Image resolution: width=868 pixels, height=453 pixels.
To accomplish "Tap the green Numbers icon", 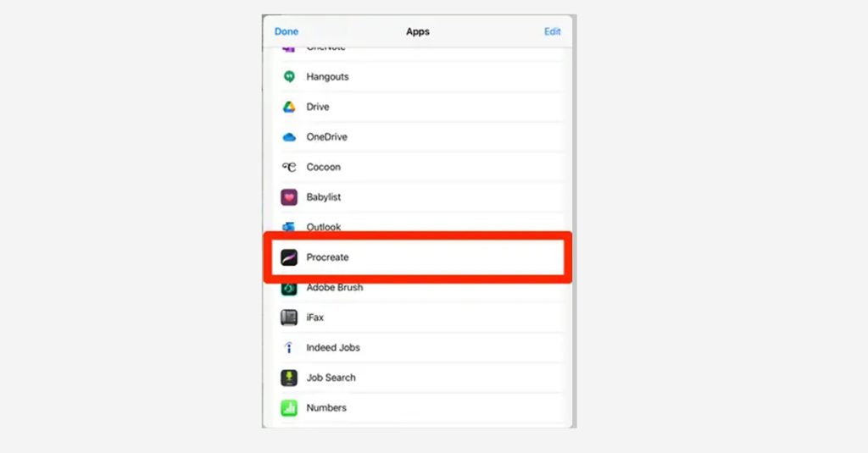I will [x=289, y=407].
